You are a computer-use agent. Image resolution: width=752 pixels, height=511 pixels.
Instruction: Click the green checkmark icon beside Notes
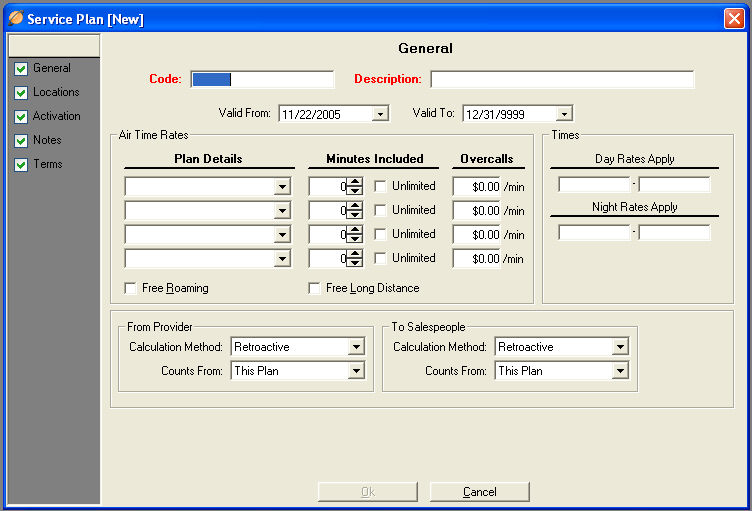point(20,141)
